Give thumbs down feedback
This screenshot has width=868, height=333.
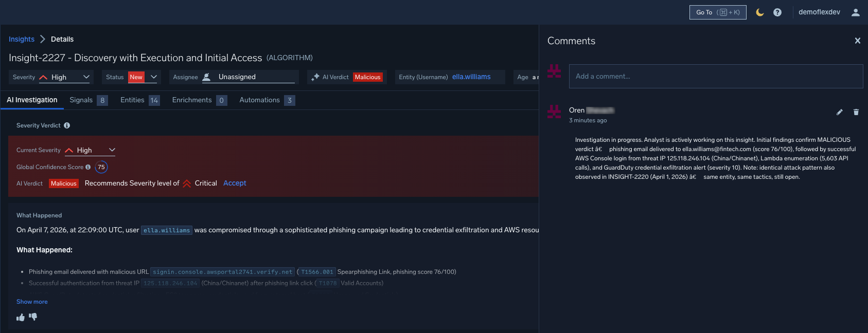pos(33,317)
